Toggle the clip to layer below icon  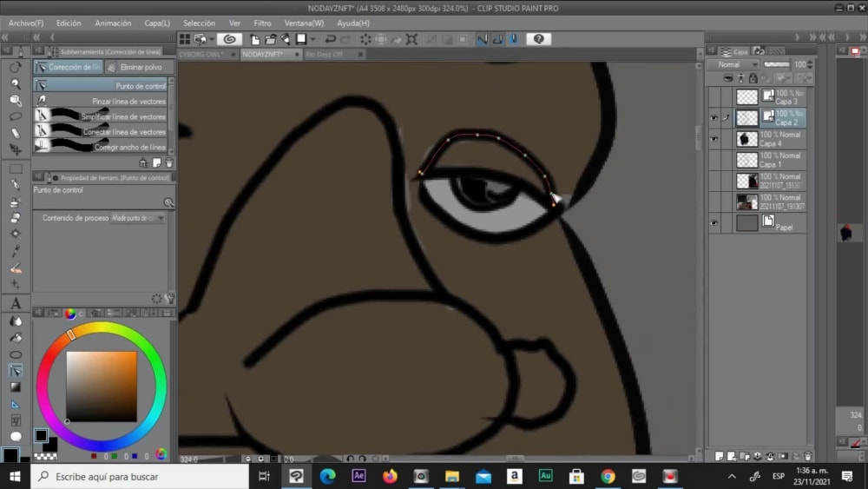pos(728,78)
